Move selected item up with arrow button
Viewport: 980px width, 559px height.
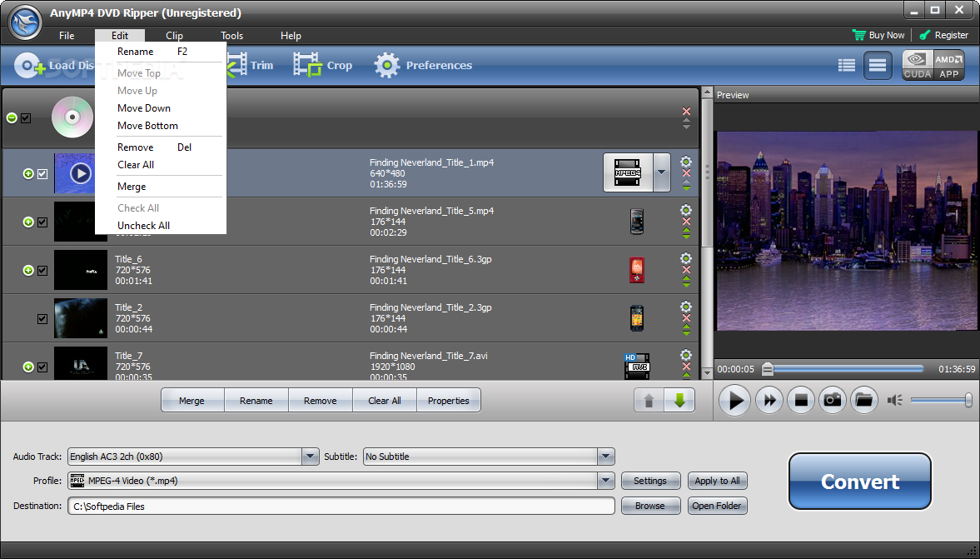point(649,400)
